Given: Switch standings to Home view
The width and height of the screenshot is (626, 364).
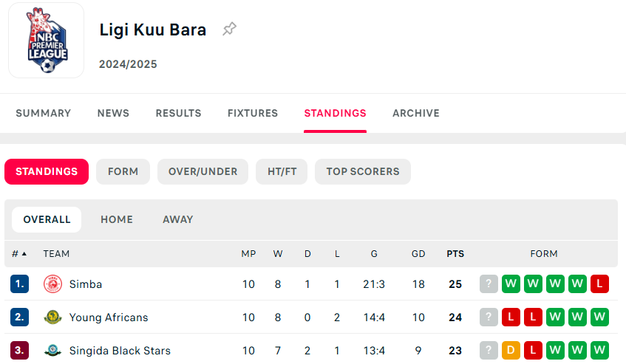Looking at the screenshot, I should click(117, 219).
